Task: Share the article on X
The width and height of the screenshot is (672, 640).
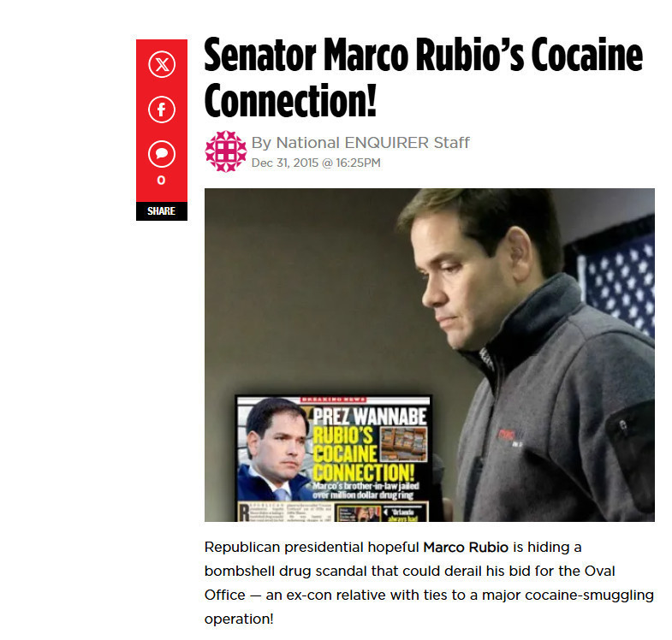Action: [x=162, y=64]
